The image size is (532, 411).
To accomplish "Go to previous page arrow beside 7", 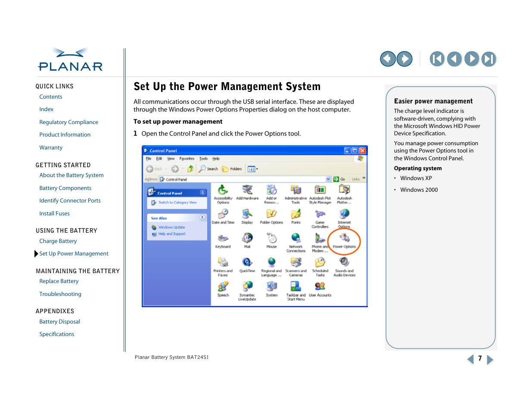I will click(470, 359).
